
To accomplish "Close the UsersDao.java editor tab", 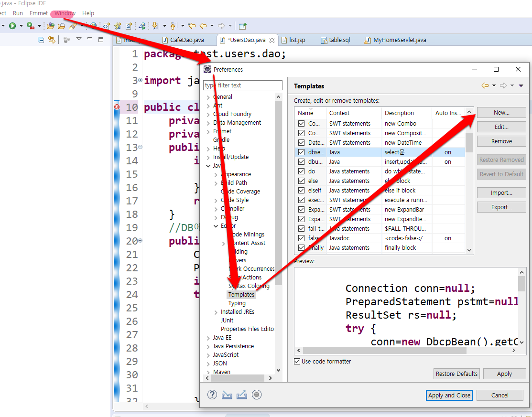I will click(272, 40).
